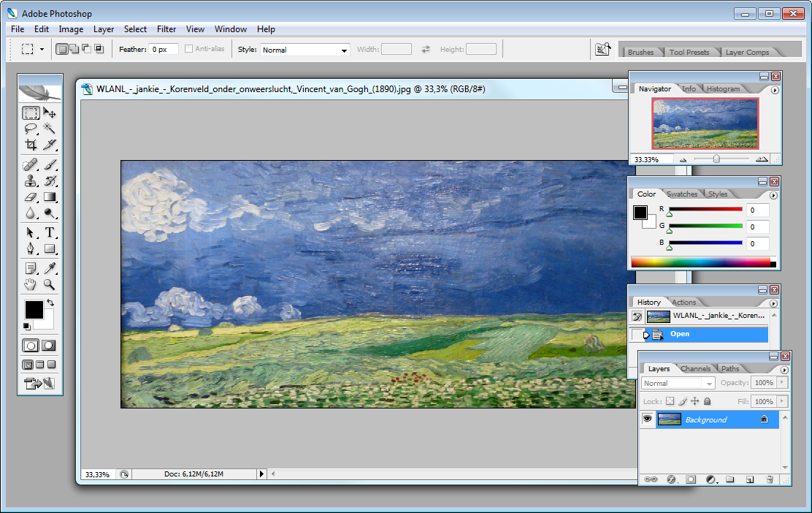
Task: Open the Color panel options menu
Action: coord(773,195)
